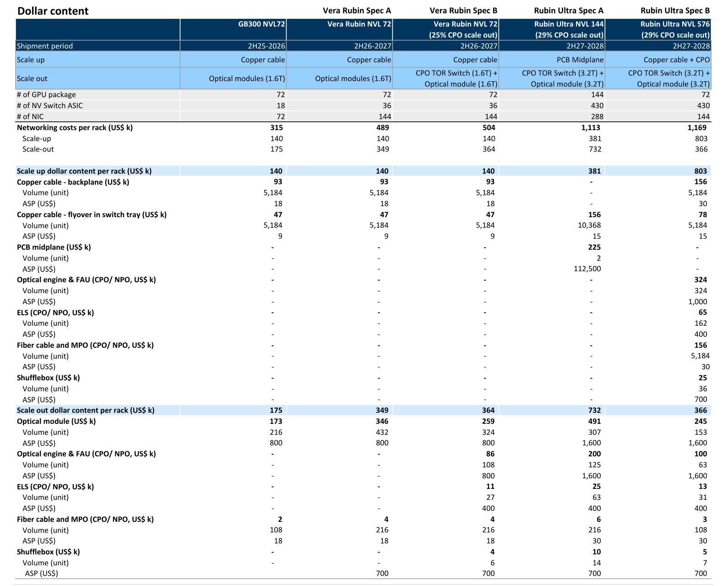Select PCB midplane ASP value 112,500
This screenshot has height=586, width=728.
point(587,269)
